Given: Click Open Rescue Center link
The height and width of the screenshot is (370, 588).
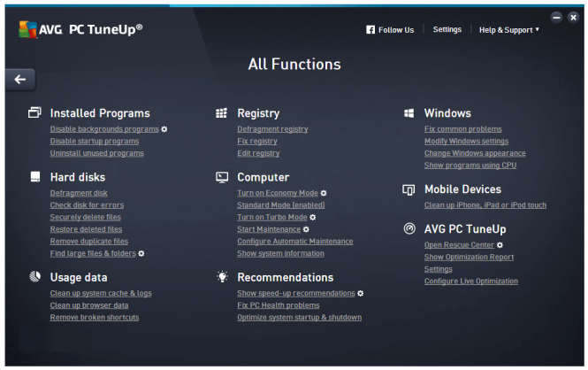Looking at the screenshot, I should (x=460, y=244).
